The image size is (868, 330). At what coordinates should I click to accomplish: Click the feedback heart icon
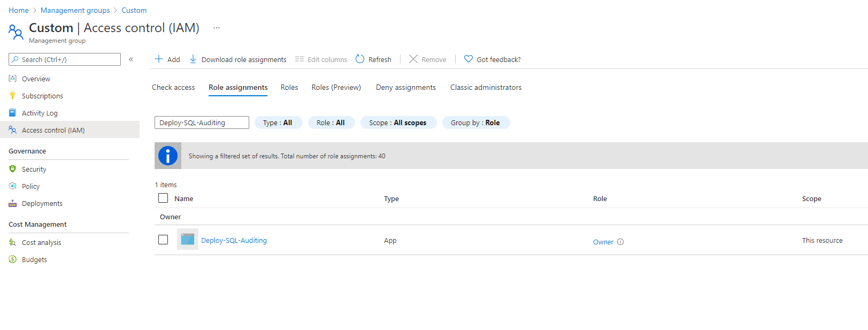[468, 59]
